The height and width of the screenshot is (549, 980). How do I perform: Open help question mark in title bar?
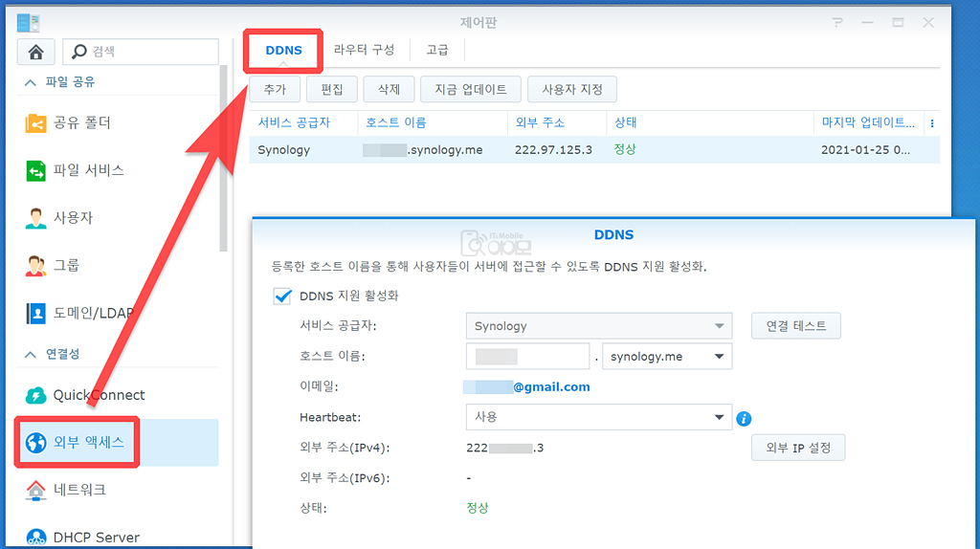[836, 23]
